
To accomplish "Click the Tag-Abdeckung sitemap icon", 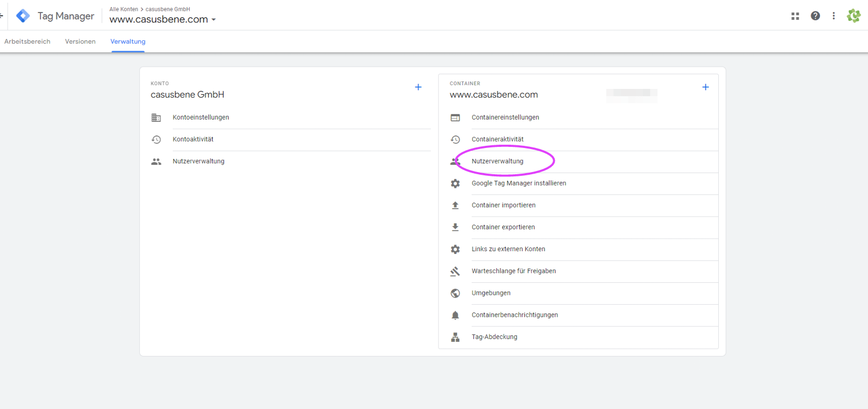I will click(455, 337).
